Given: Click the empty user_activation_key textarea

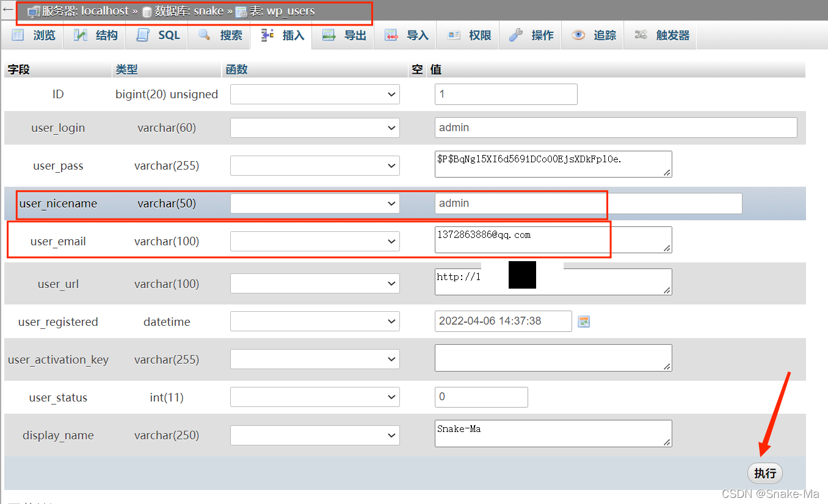Looking at the screenshot, I should [553, 358].
